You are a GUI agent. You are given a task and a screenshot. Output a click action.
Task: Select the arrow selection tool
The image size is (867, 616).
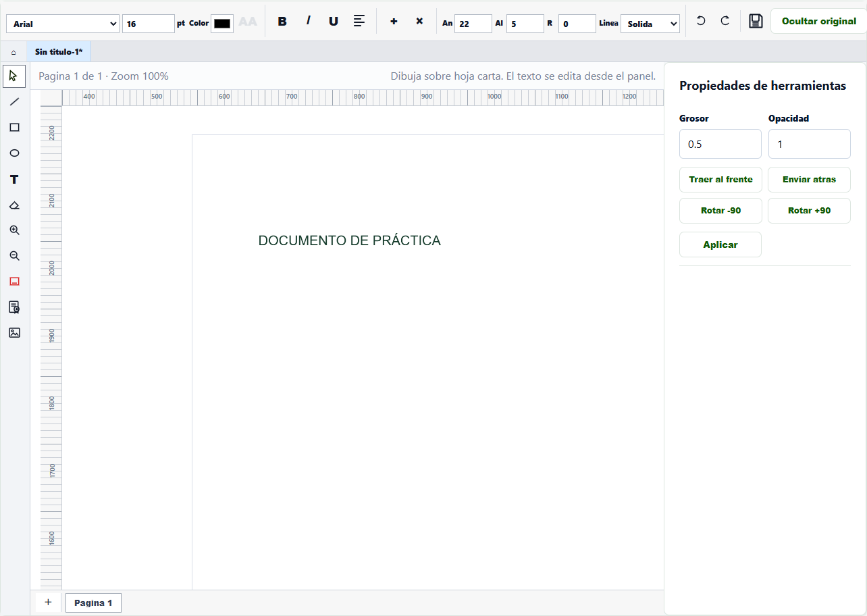pyautogui.click(x=14, y=76)
